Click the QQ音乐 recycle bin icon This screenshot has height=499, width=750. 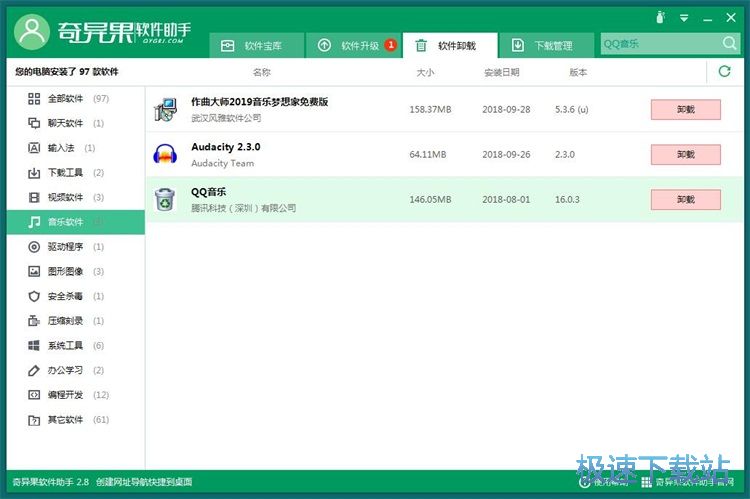coord(165,199)
